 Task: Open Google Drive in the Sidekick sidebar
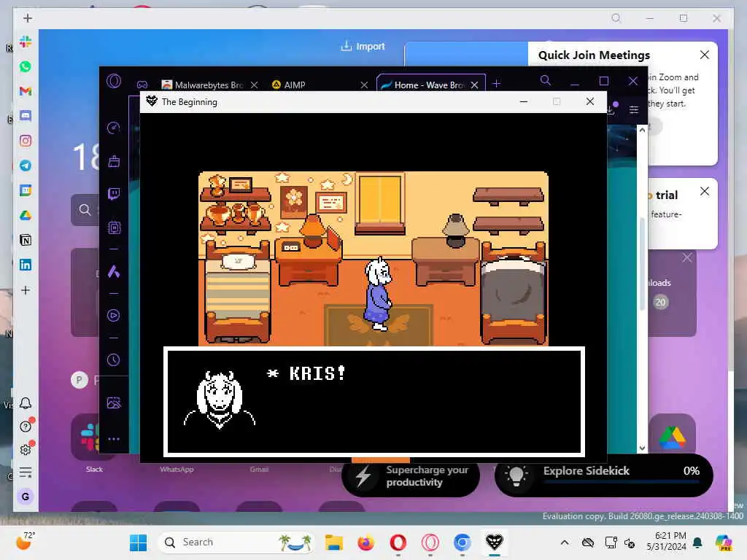(26, 215)
